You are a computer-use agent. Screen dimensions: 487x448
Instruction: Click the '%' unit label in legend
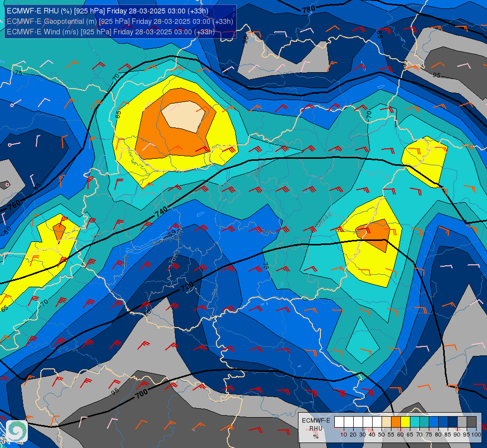coord(316,437)
